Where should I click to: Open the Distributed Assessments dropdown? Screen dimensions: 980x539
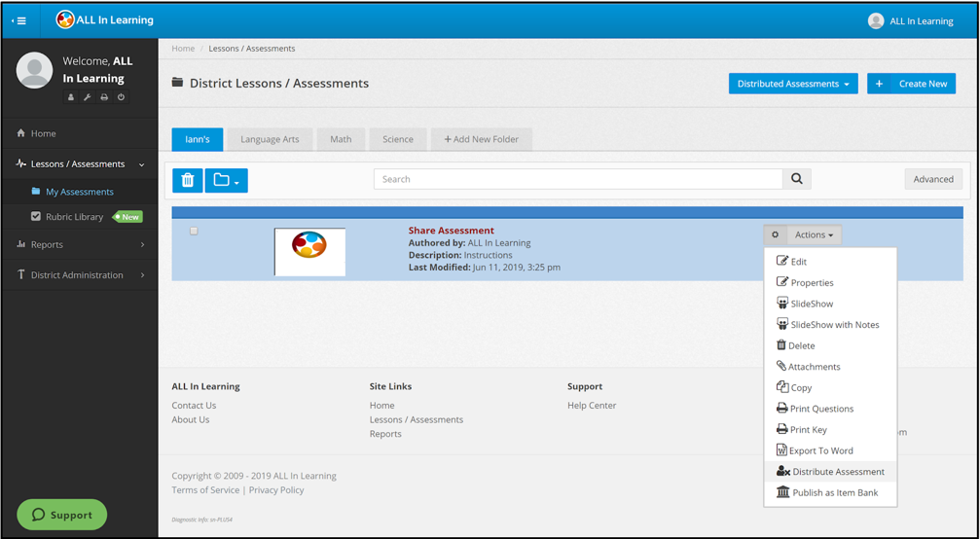pos(792,84)
